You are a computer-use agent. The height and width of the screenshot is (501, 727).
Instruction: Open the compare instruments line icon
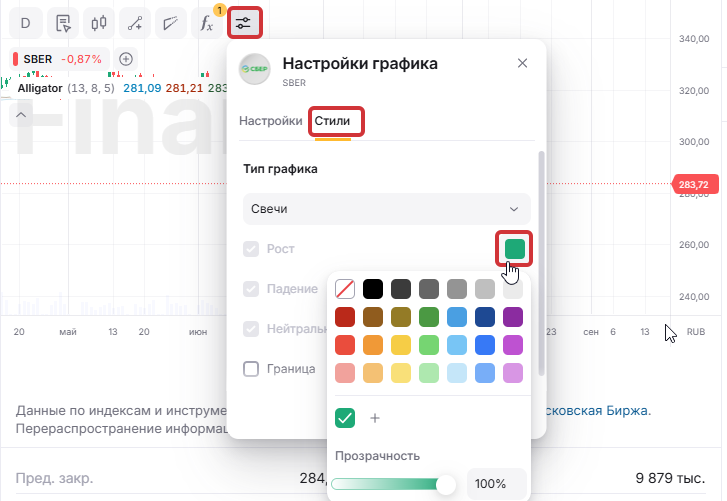click(135, 23)
